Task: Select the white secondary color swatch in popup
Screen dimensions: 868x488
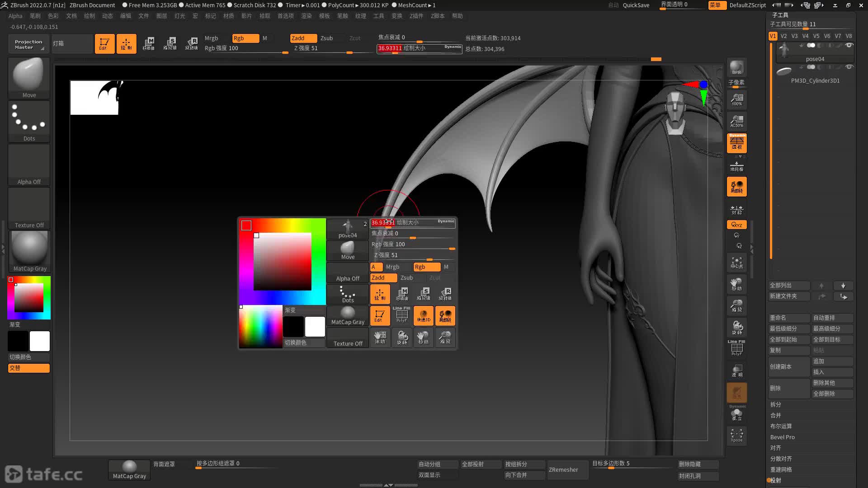Action: 315,327
